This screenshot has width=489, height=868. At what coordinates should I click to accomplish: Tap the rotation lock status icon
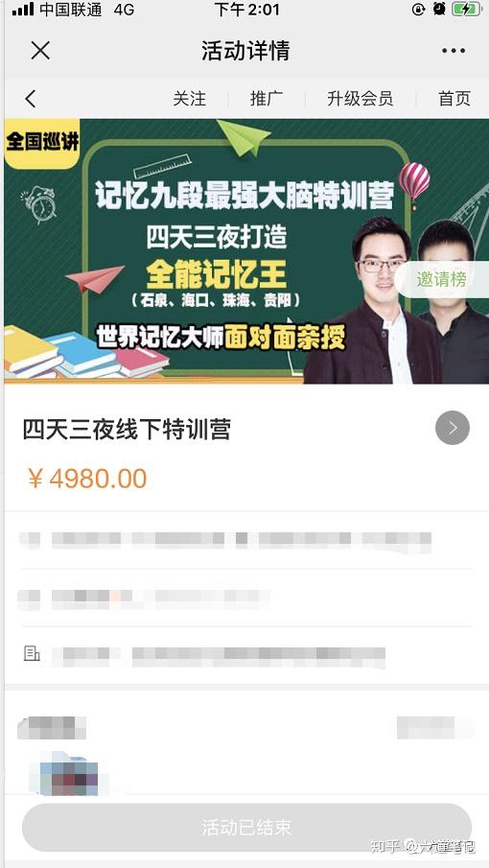tap(419, 9)
